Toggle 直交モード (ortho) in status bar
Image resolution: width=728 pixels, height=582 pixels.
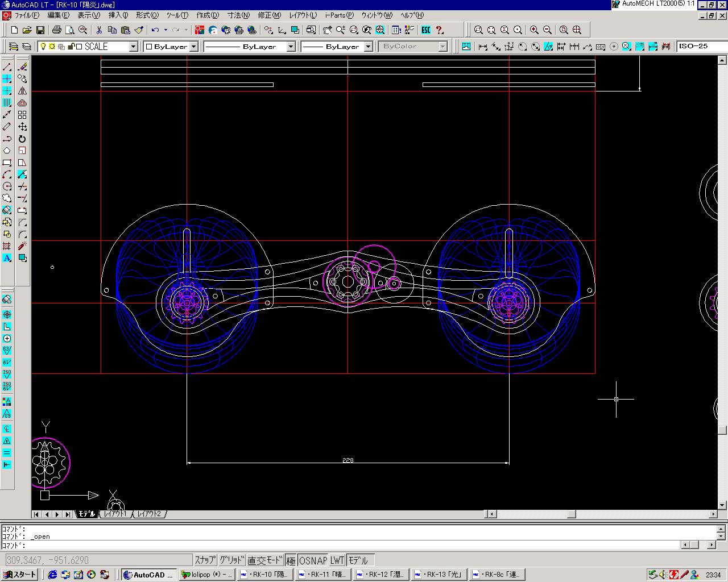coord(264,560)
